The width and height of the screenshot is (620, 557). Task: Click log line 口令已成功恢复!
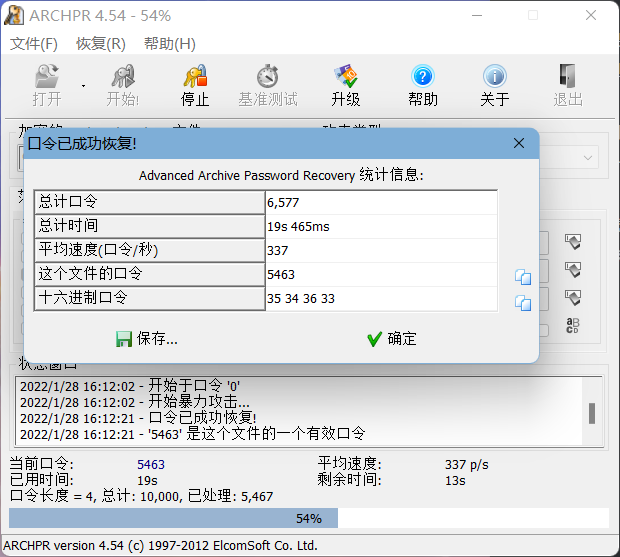pos(138,418)
